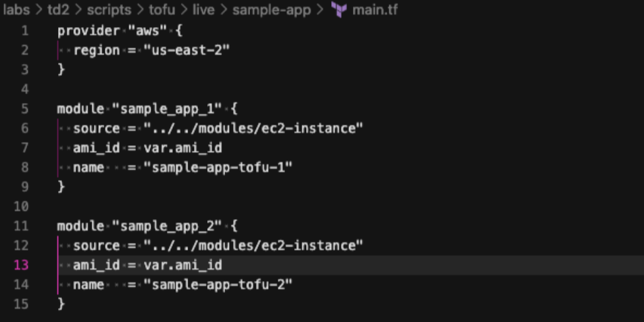Open the main.tf breadcrumb item
Image resolution: width=644 pixels, height=322 pixels.
(x=375, y=11)
